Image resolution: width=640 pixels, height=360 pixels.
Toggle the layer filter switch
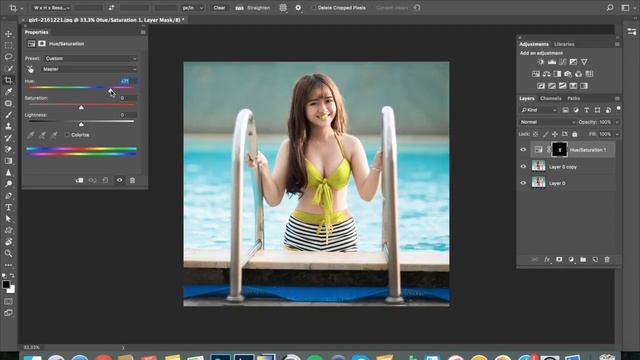tap(619, 109)
